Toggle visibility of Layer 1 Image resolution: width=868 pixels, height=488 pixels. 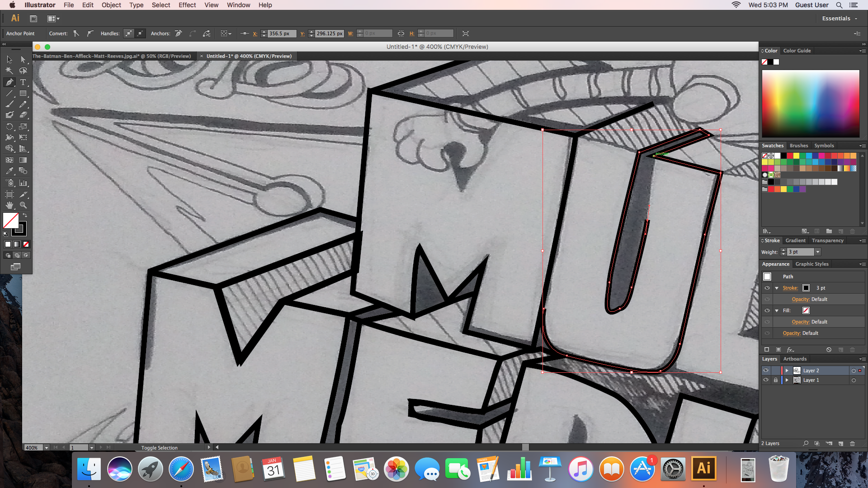coord(766,380)
